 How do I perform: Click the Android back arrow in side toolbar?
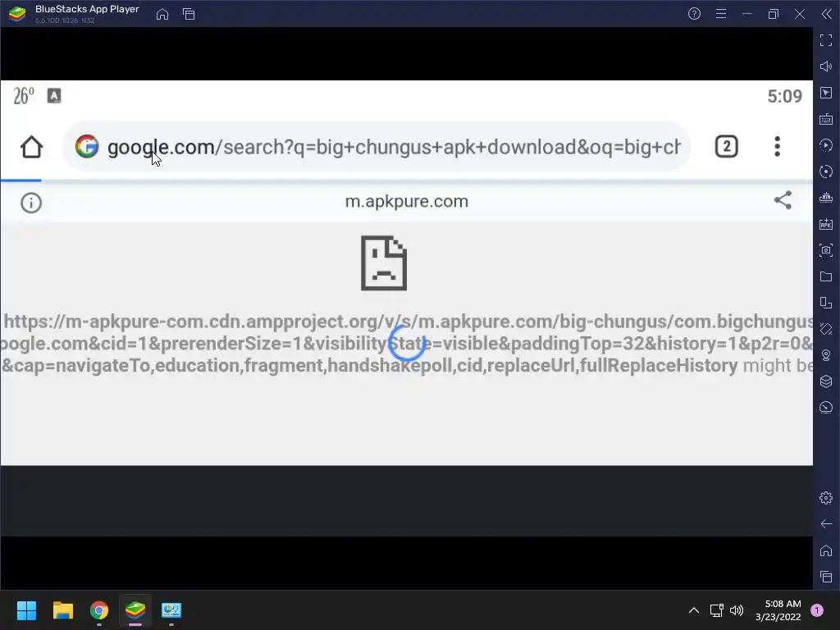(826, 524)
